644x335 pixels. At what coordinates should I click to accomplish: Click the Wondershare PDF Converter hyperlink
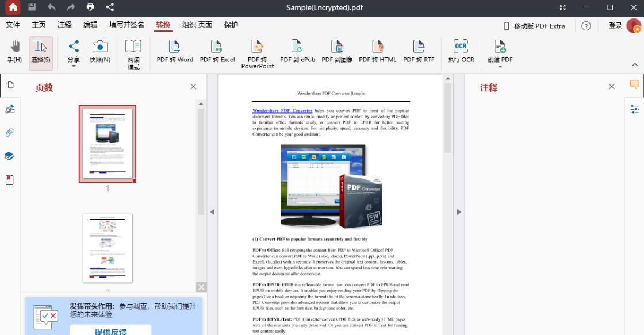pyautogui.click(x=282, y=110)
